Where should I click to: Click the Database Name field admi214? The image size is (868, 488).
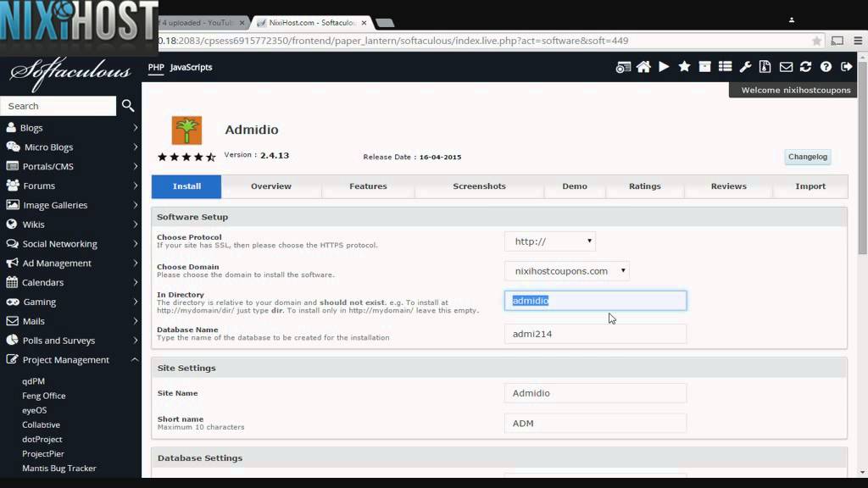point(595,334)
